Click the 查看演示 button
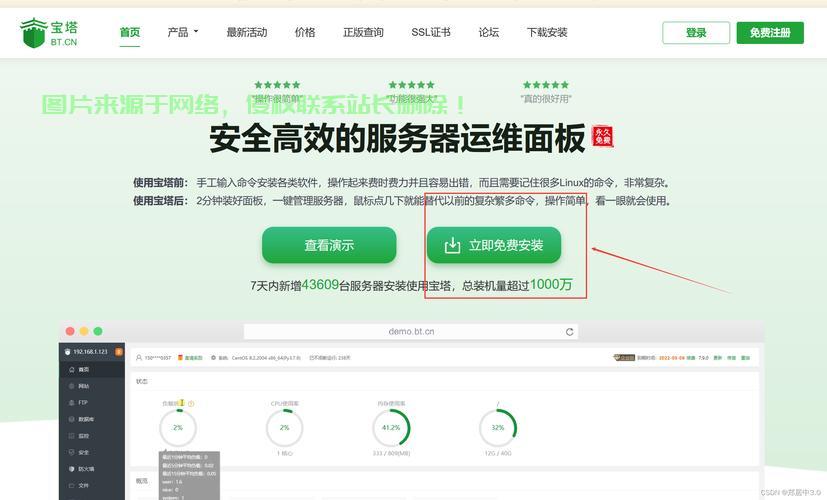This screenshot has height=500, width=827. 329,245
